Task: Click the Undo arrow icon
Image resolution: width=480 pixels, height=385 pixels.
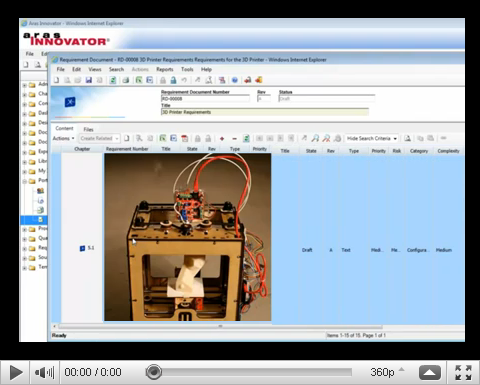Action: click(x=184, y=80)
